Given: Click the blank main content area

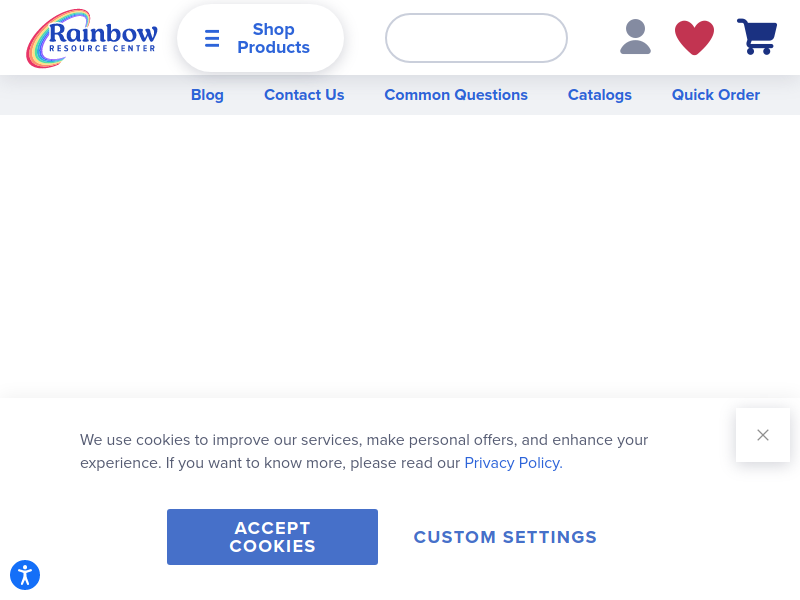Looking at the screenshot, I should click(x=400, y=255).
